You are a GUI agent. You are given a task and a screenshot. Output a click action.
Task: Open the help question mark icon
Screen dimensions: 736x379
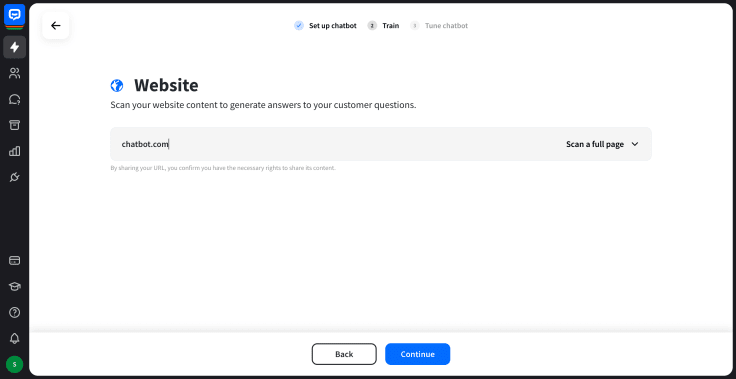point(15,312)
